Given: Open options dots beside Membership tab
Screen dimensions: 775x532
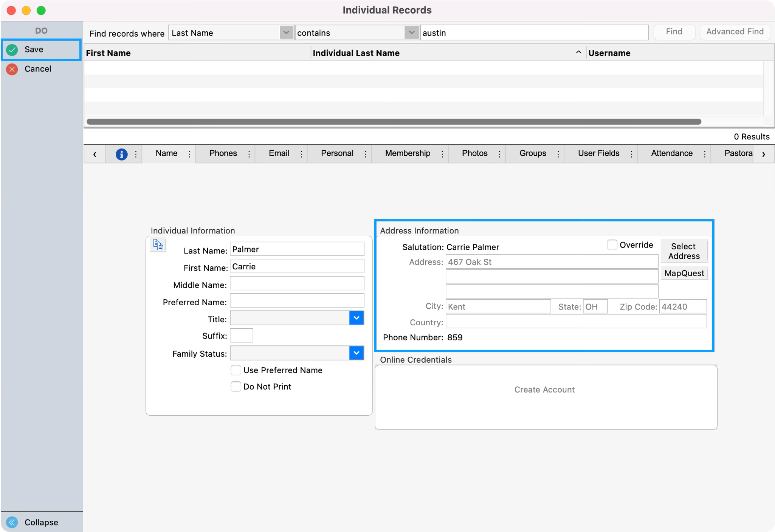Looking at the screenshot, I should [442, 154].
